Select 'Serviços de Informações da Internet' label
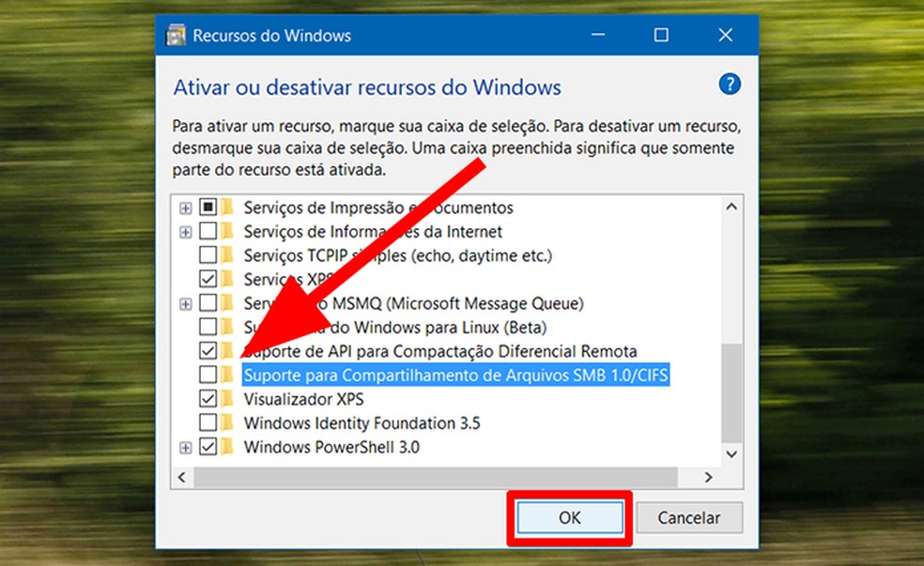The image size is (924, 566). [x=373, y=232]
